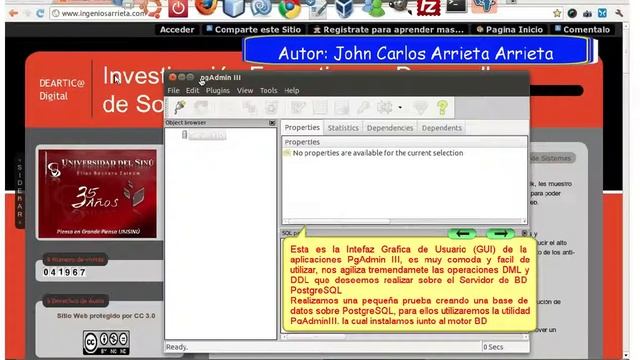Screen dimensions: 640x360
Task: Click the green forward arrow tutorial button
Action: 500,233
